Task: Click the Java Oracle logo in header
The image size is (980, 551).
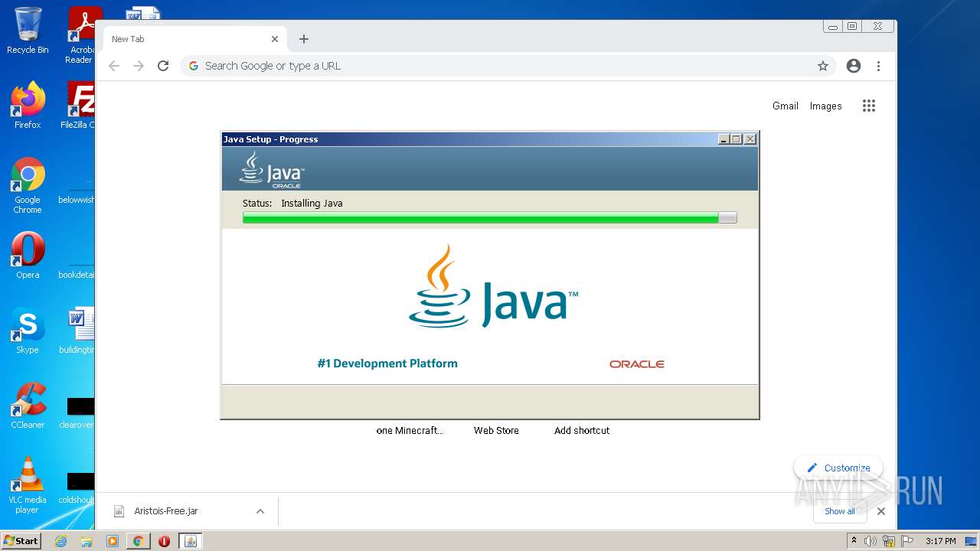Action: 272,169
